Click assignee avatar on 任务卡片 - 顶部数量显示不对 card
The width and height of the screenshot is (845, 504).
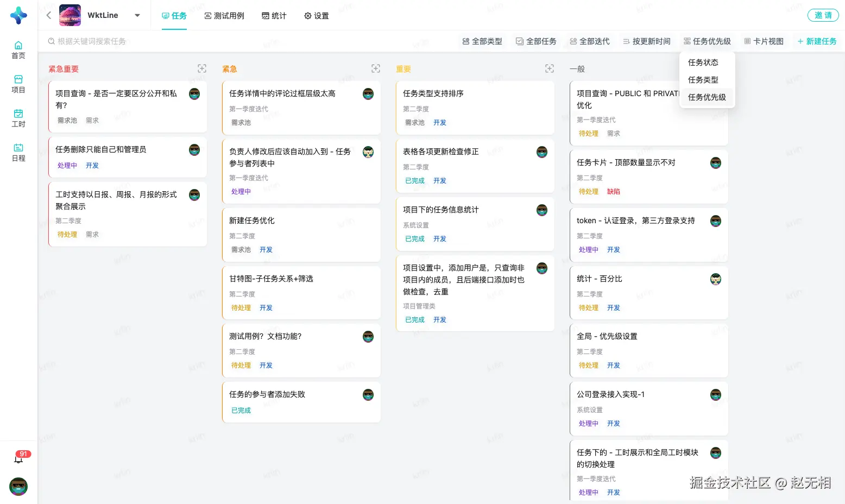pyautogui.click(x=716, y=163)
